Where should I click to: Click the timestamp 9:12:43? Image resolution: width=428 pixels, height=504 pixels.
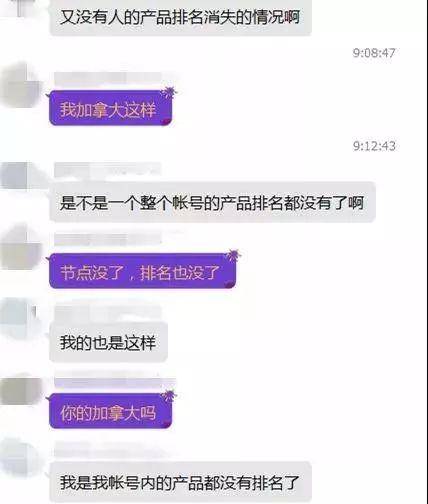(374, 146)
